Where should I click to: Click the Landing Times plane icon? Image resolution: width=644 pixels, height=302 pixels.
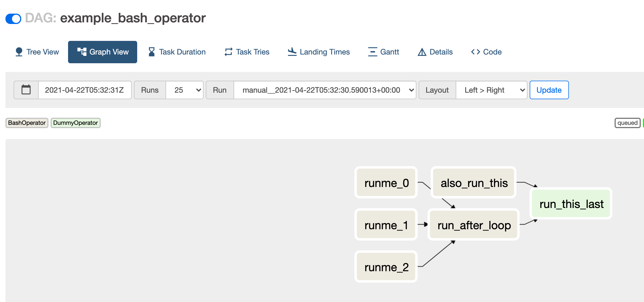292,52
